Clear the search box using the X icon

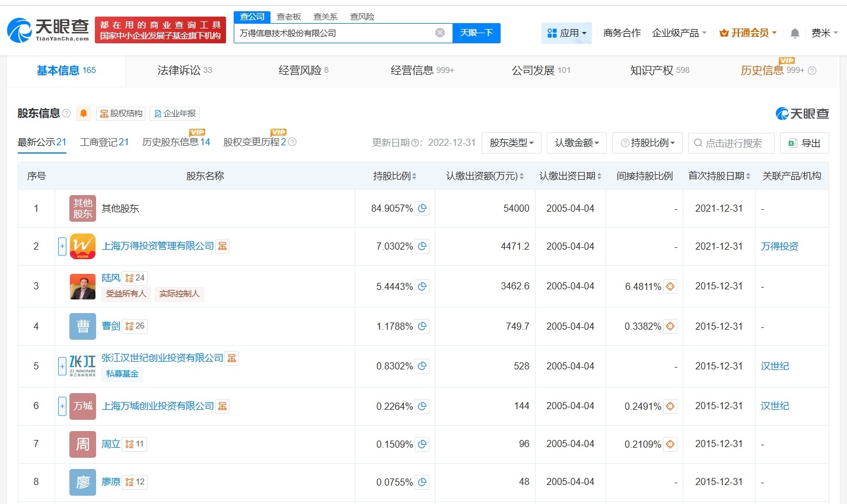[x=439, y=33]
